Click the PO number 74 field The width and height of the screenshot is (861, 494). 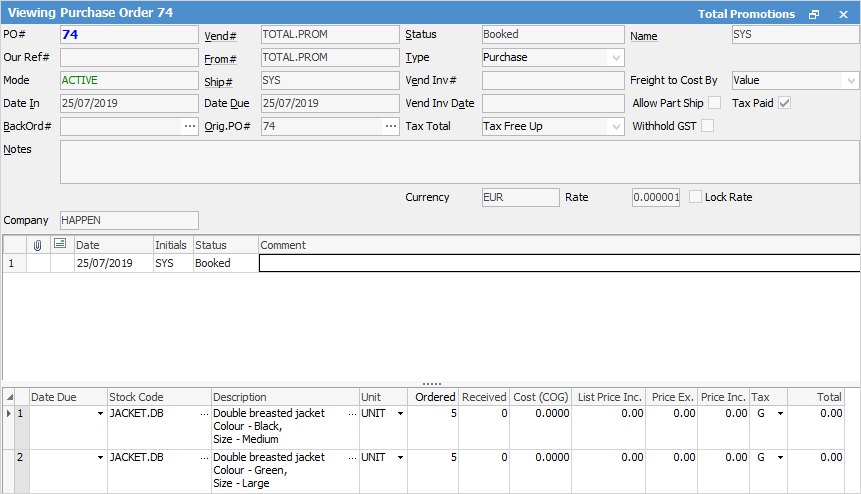coord(129,35)
